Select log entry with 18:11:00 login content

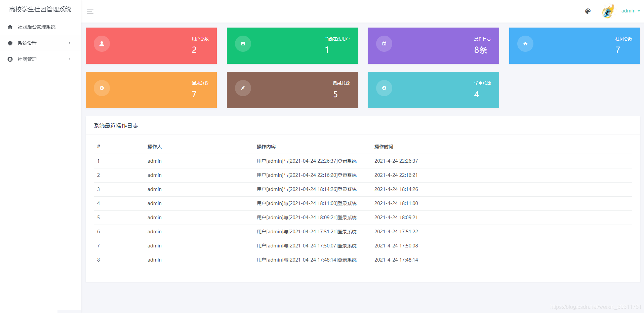tap(307, 203)
